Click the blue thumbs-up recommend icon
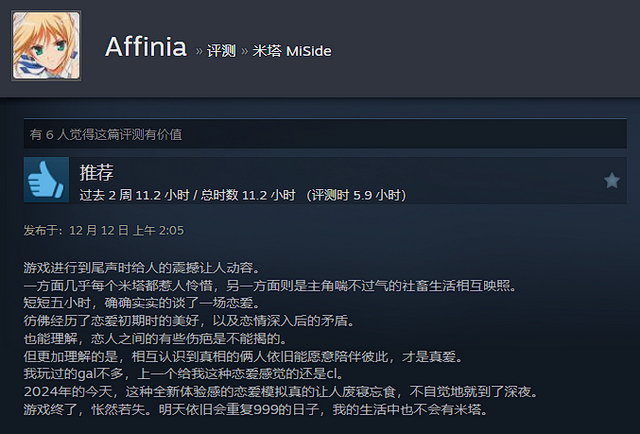Image resolution: width=640 pixels, height=434 pixels. click(46, 180)
